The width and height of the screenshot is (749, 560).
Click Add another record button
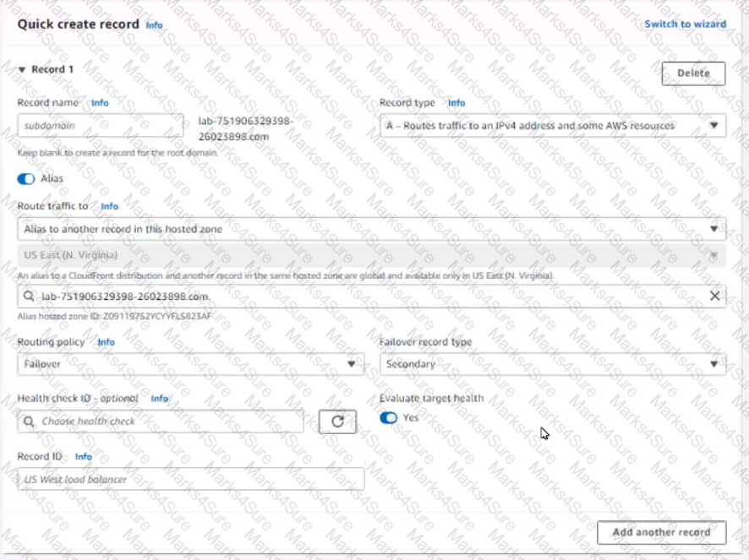click(x=661, y=532)
